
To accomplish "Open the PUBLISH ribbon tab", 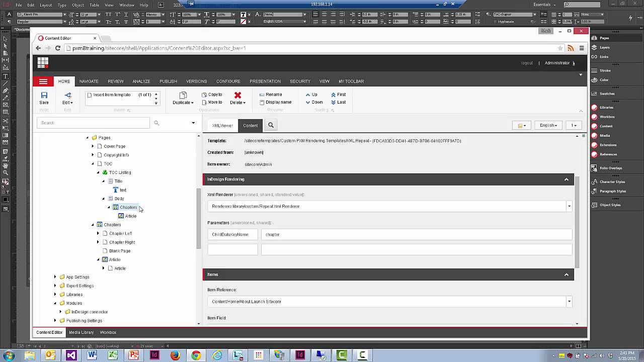I will click(x=168, y=81).
